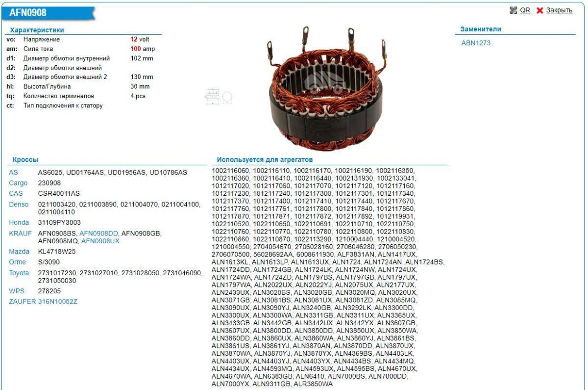Open the Toyota brand link
The width and height of the screenshot is (588, 390).
point(19,273)
